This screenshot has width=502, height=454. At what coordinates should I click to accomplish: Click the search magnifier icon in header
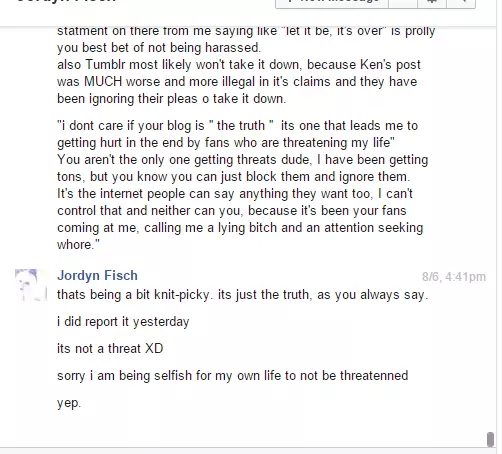coord(461,3)
